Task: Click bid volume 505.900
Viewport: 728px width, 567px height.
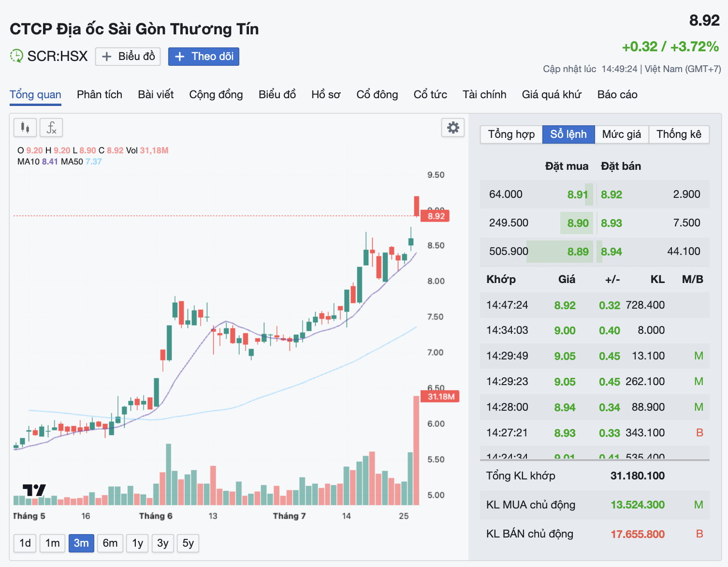Action: point(509,252)
